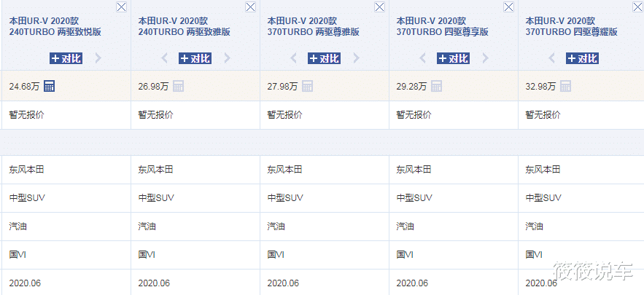The height and width of the screenshot is (295, 644).
Task: Shift the 四驱尊享版 column left with its arrow
Action: [x=423, y=58]
